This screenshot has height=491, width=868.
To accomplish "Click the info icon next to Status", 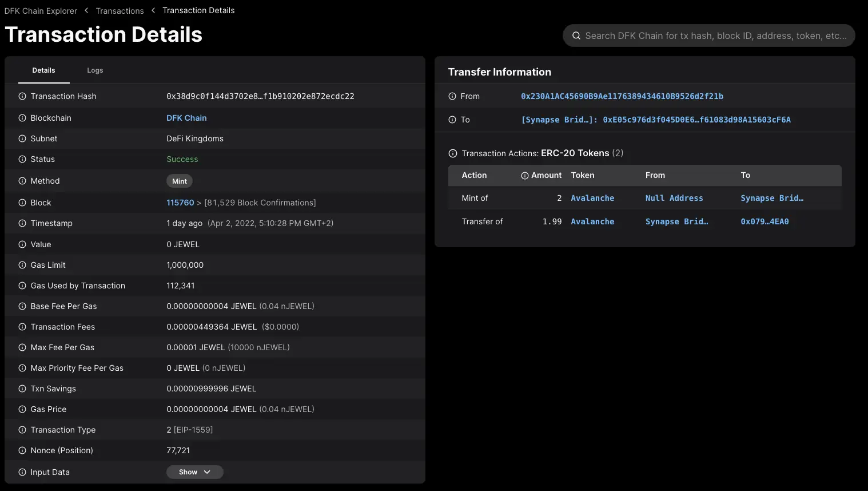I will coord(22,159).
